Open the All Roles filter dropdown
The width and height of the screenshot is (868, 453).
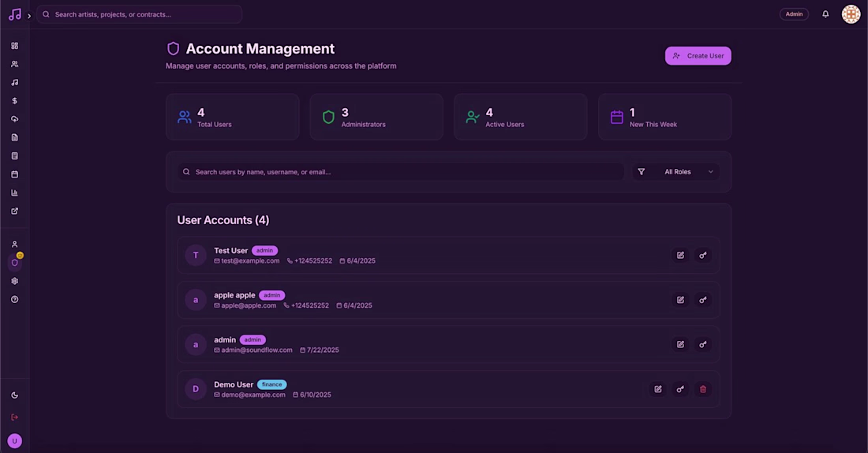(x=676, y=172)
